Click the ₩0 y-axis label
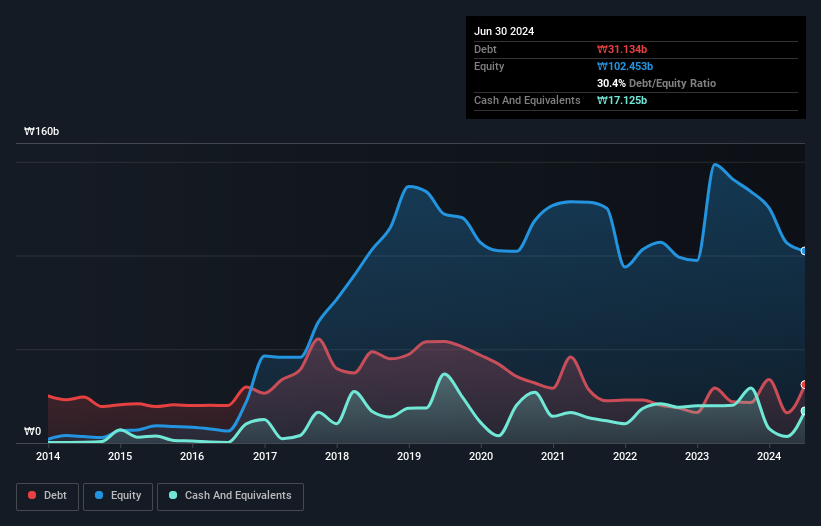The height and width of the screenshot is (526, 821). point(32,431)
